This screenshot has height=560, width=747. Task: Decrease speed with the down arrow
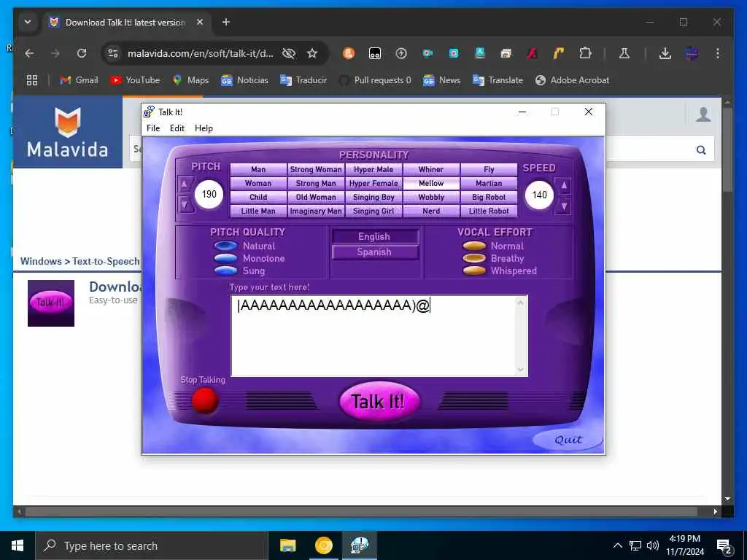click(x=564, y=206)
